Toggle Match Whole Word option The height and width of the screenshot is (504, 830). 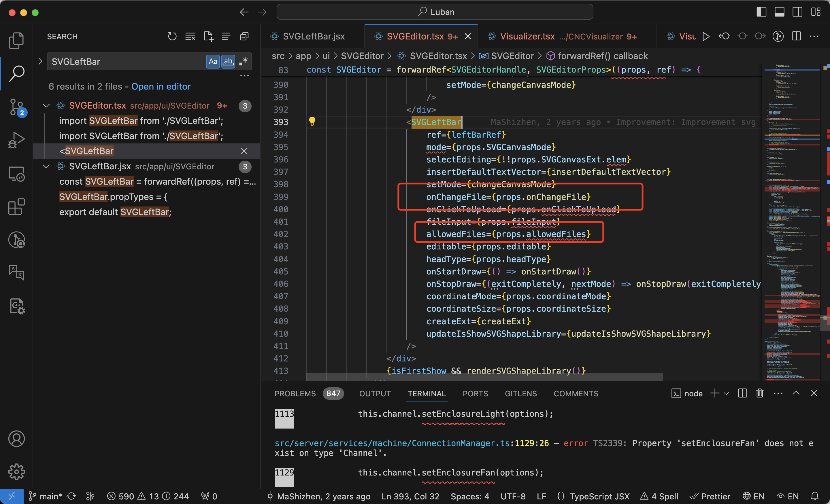click(x=228, y=61)
